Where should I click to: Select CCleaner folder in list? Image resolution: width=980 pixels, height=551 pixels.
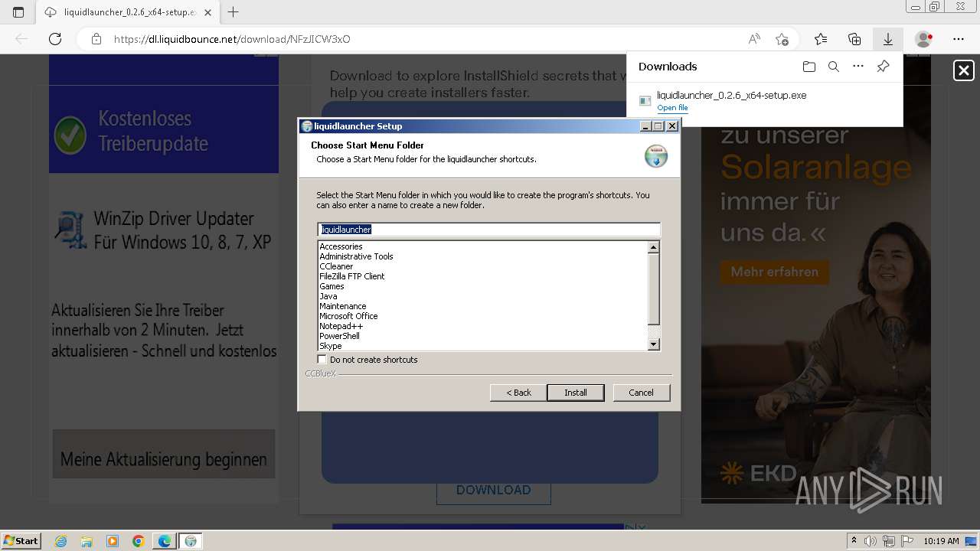pyautogui.click(x=336, y=266)
